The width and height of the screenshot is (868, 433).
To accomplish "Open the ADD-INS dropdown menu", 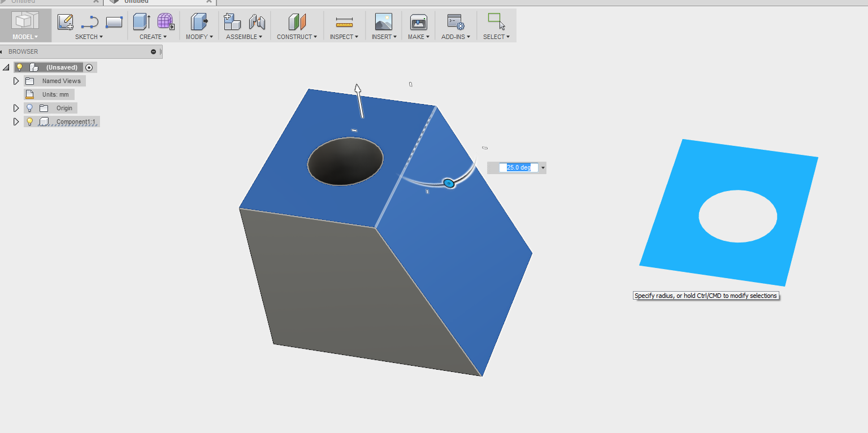I will pos(456,37).
